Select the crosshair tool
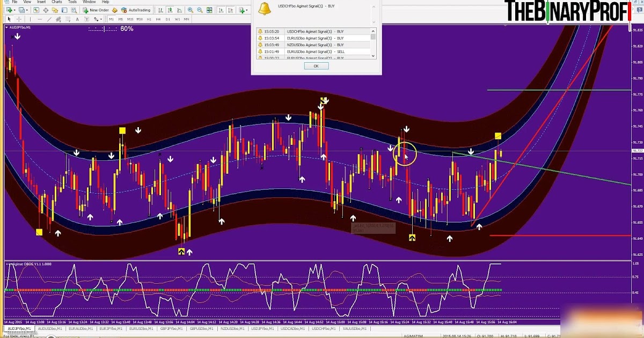The image size is (644, 338). point(19,19)
